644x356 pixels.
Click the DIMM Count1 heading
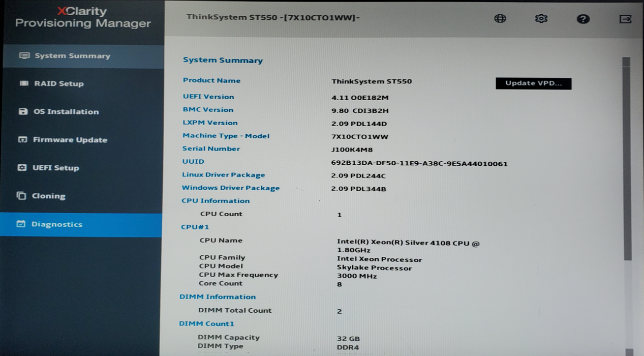[x=206, y=323]
